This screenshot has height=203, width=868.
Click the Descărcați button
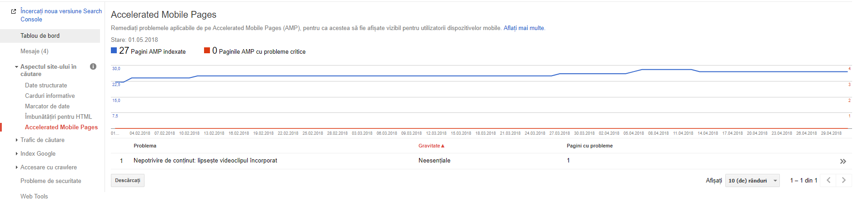click(x=128, y=180)
